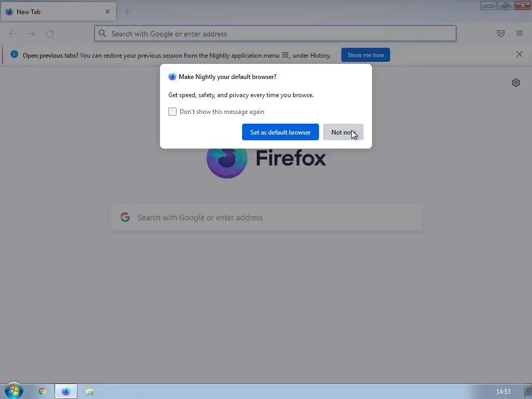
Task: Click the back navigation arrow
Action: pos(12,34)
